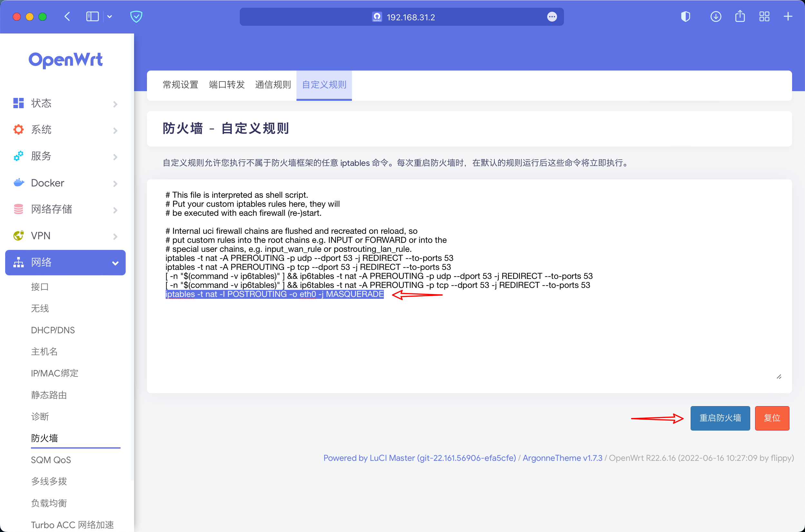Click the MASQUERADE iptables rule line

[x=274, y=294]
